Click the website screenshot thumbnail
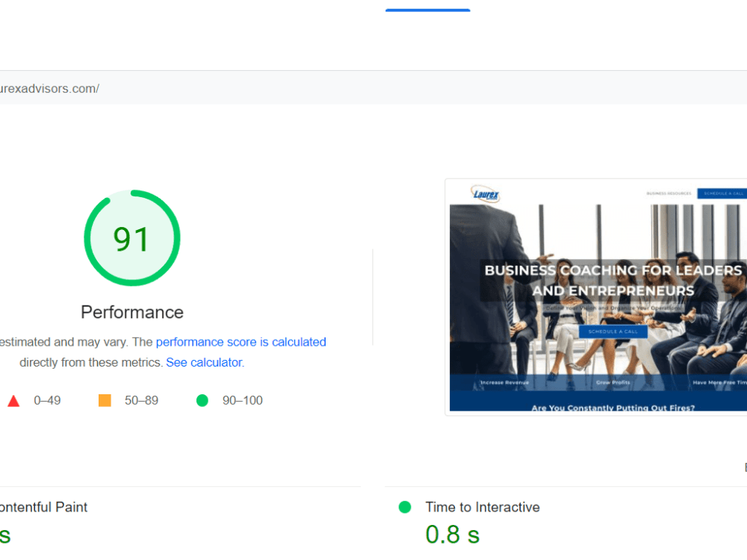The image size is (747, 560). pyautogui.click(x=598, y=298)
